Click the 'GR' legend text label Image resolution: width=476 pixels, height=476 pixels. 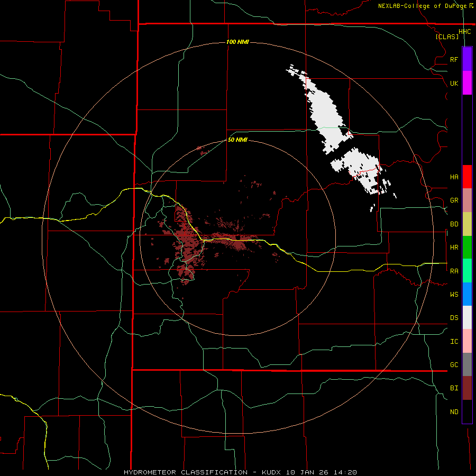[454, 200]
